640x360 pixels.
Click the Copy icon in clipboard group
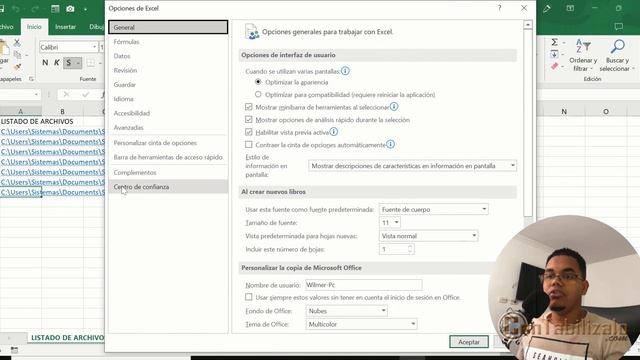[17, 54]
